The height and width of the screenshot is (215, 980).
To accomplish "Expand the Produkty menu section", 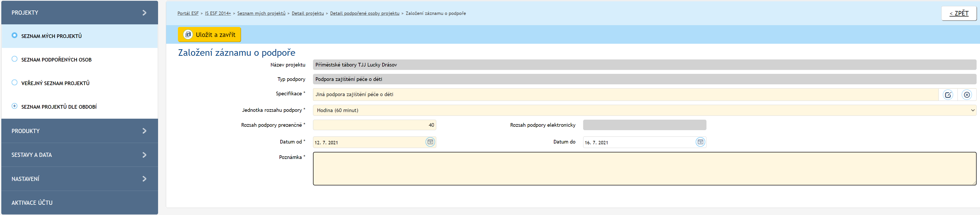I will click(79, 131).
